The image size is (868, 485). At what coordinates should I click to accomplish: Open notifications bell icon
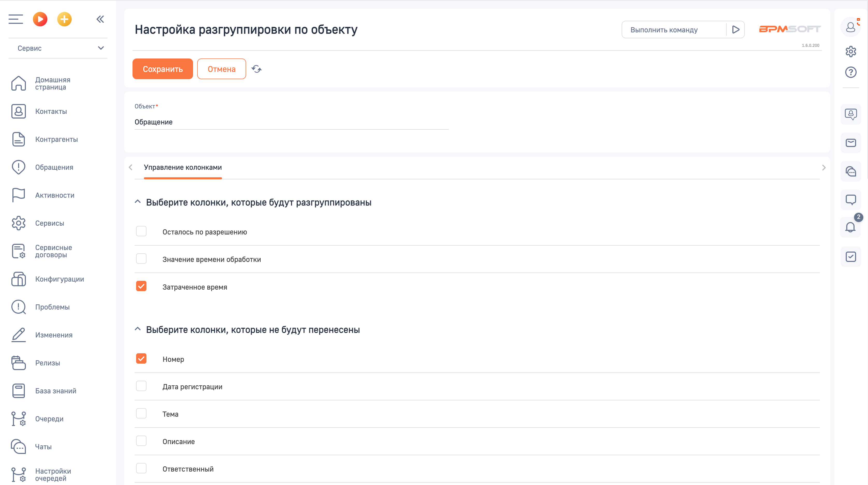coord(850,227)
